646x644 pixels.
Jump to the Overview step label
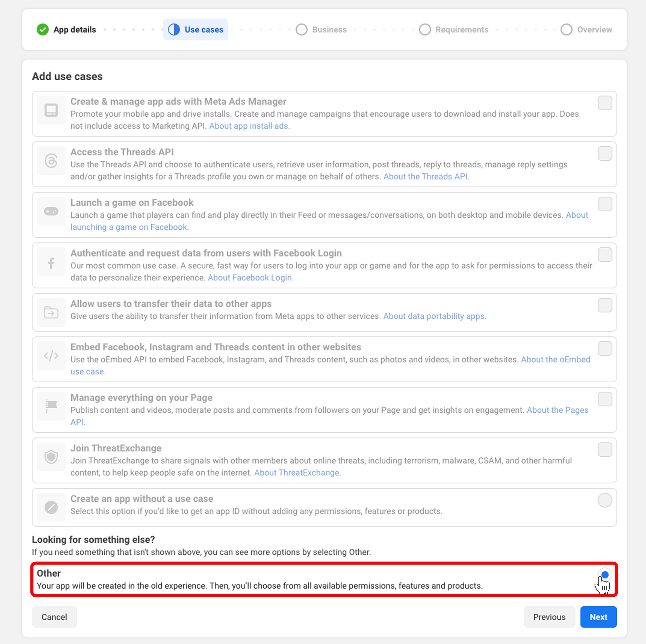595,30
